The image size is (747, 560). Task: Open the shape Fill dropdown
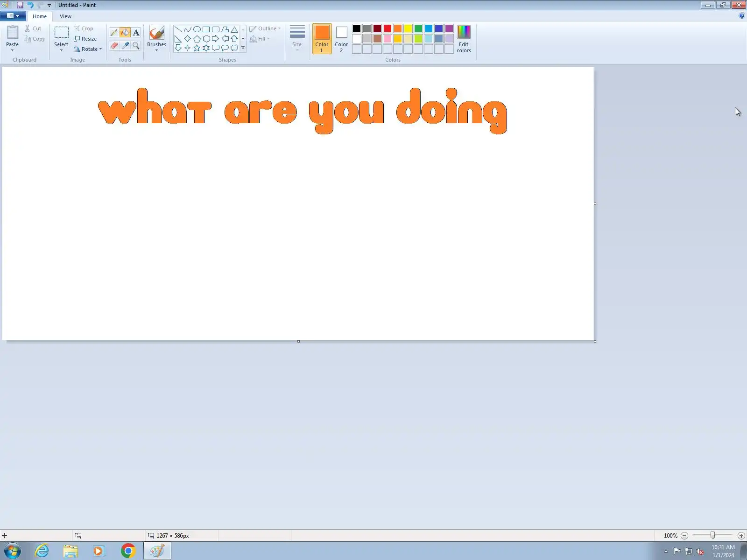coord(260,39)
